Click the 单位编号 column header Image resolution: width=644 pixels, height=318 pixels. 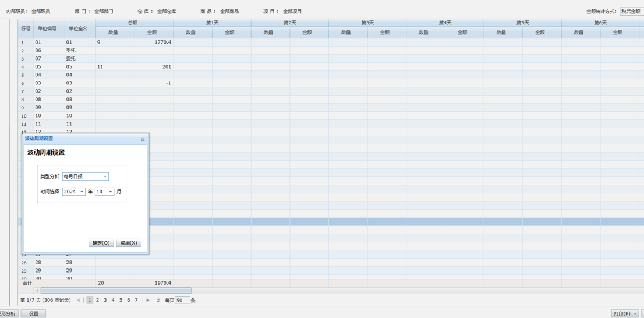click(47, 29)
